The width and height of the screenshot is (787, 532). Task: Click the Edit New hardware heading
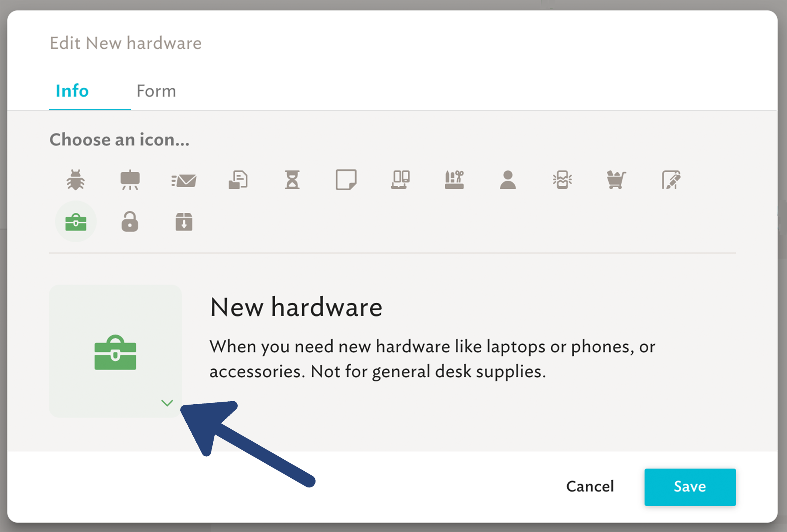126,43
